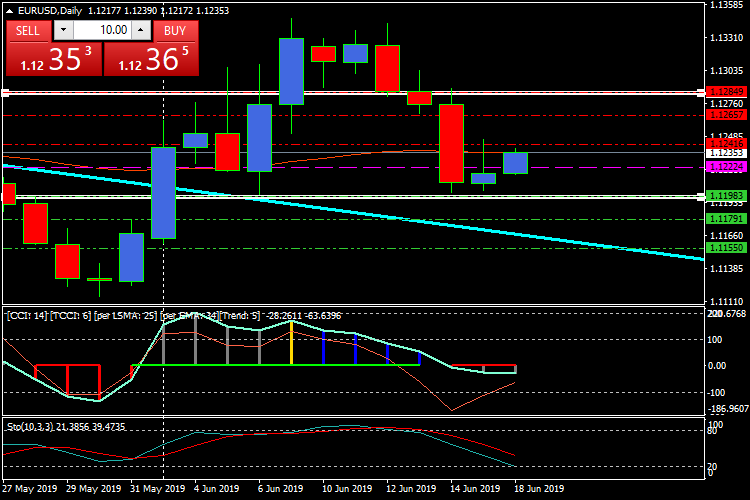Select the magenta 1.12224 level label

click(x=727, y=167)
